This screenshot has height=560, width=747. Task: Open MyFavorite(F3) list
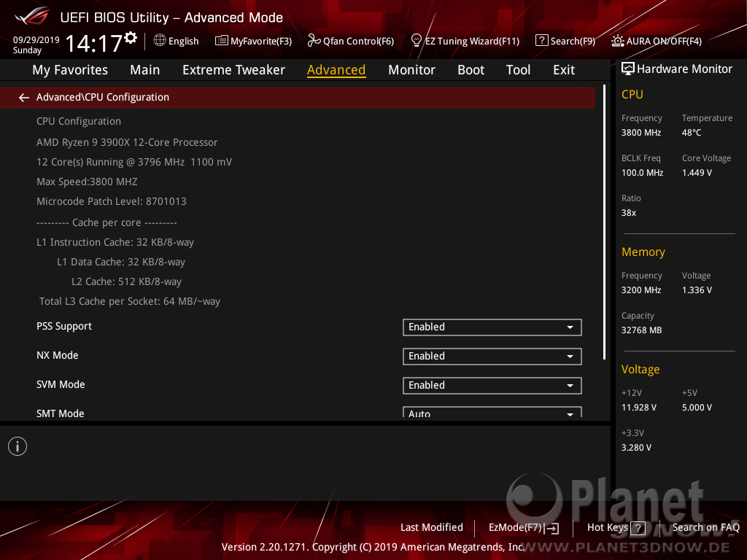pyautogui.click(x=253, y=41)
